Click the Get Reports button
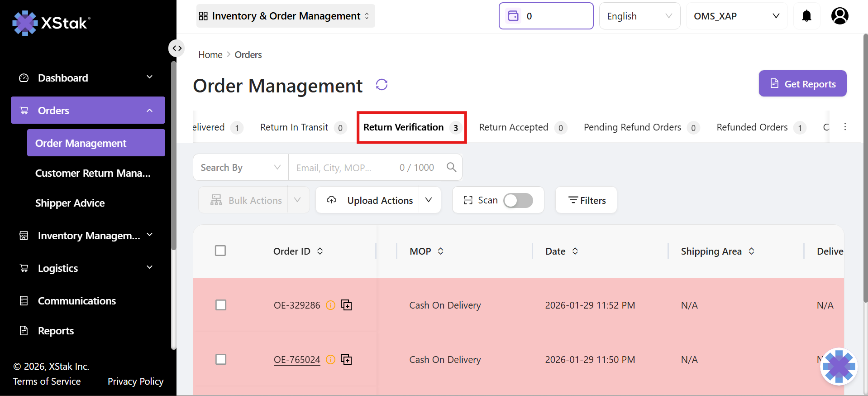This screenshot has width=868, height=396. tap(802, 84)
